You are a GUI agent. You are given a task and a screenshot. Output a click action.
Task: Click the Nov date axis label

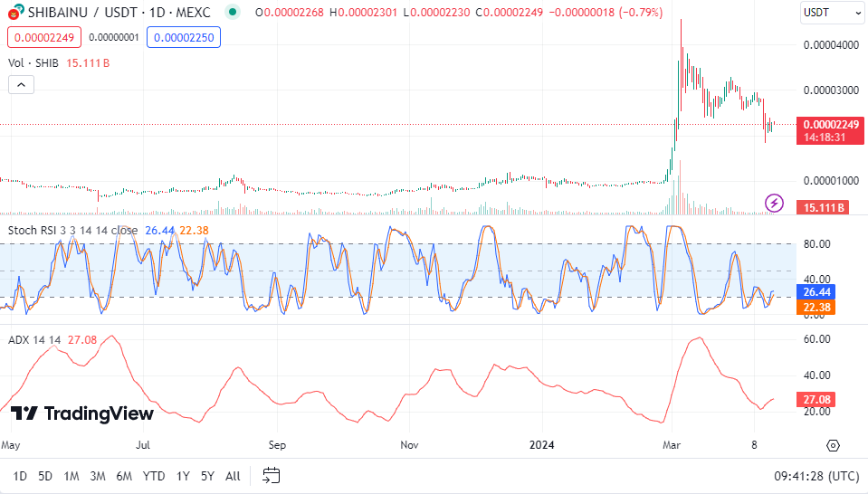(x=409, y=445)
